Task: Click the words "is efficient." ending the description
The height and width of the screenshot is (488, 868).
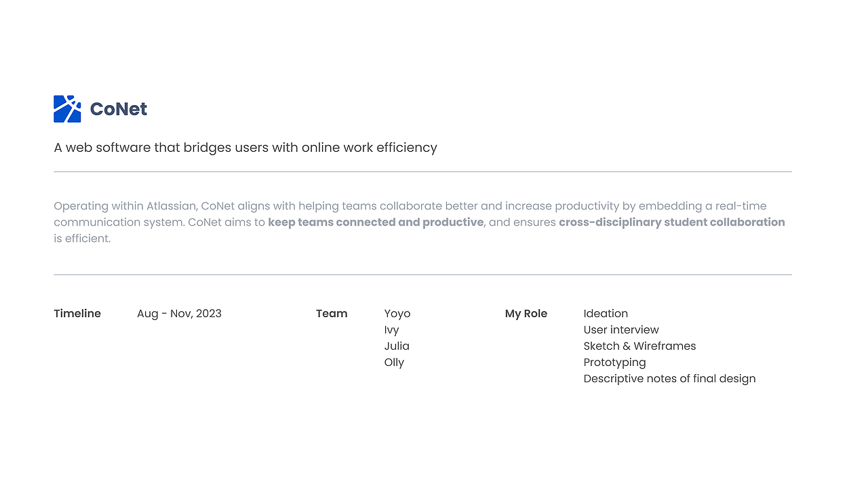Action: [x=82, y=239]
